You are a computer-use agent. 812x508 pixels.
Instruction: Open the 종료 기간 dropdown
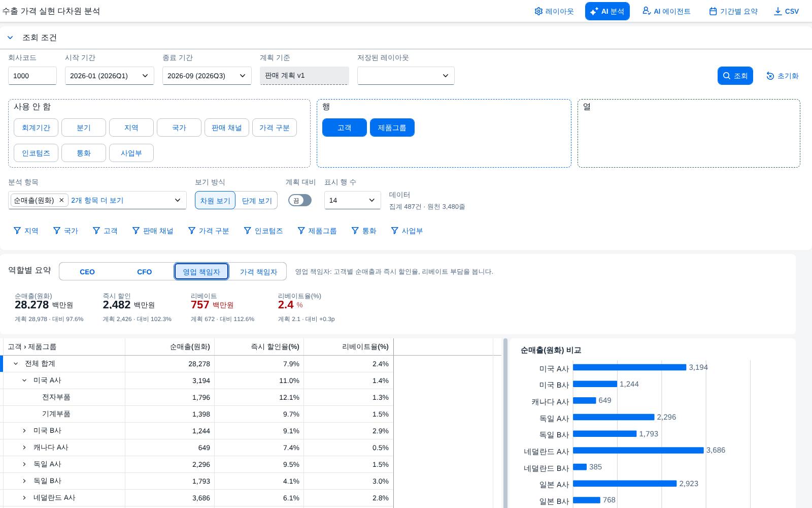click(x=207, y=76)
